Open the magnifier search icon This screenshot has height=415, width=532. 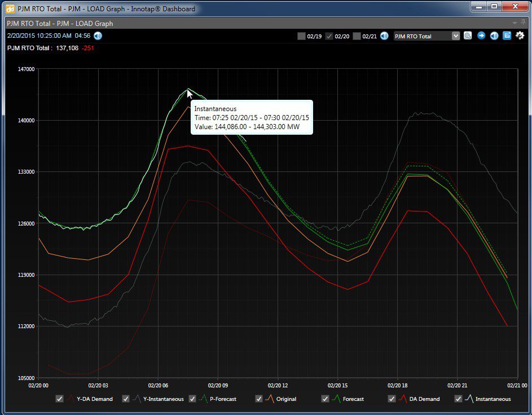(x=468, y=36)
